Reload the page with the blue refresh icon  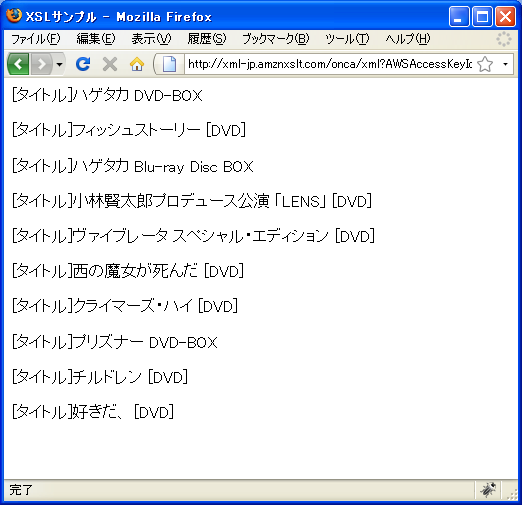coord(83,64)
